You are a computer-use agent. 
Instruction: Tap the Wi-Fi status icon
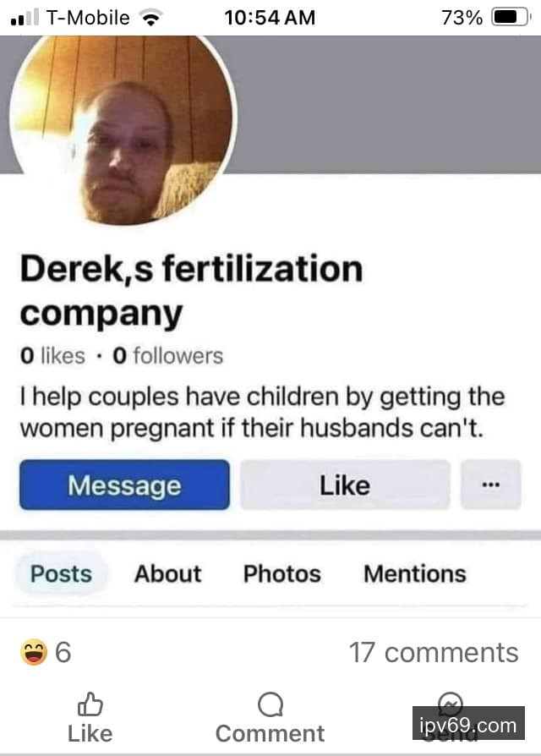pyautogui.click(x=150, y=19)
